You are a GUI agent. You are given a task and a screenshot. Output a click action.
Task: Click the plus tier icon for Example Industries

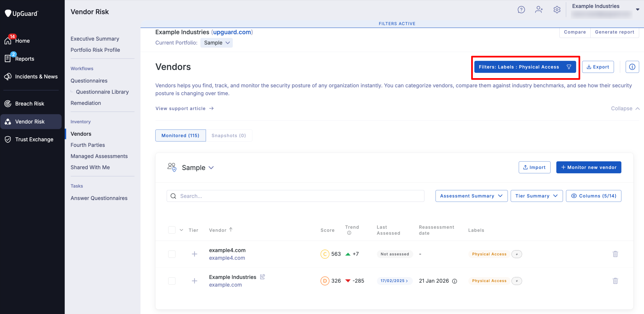(x=194, y=281)
